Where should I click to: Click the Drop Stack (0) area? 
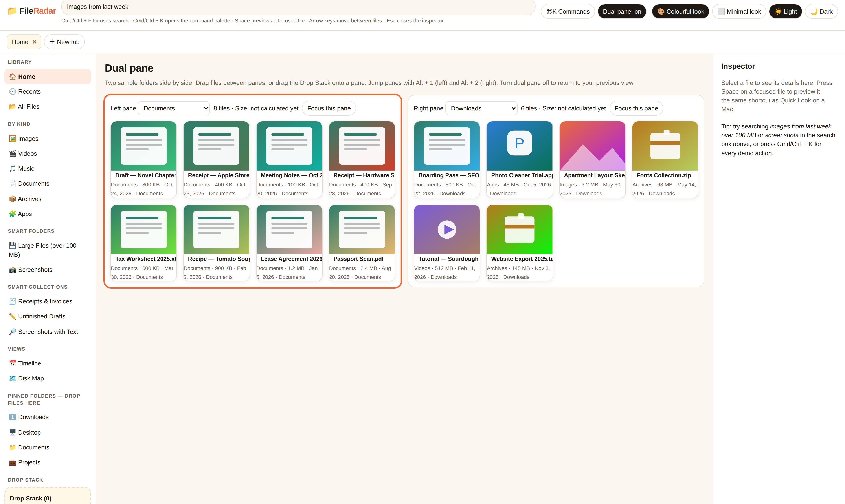[48, 496]
